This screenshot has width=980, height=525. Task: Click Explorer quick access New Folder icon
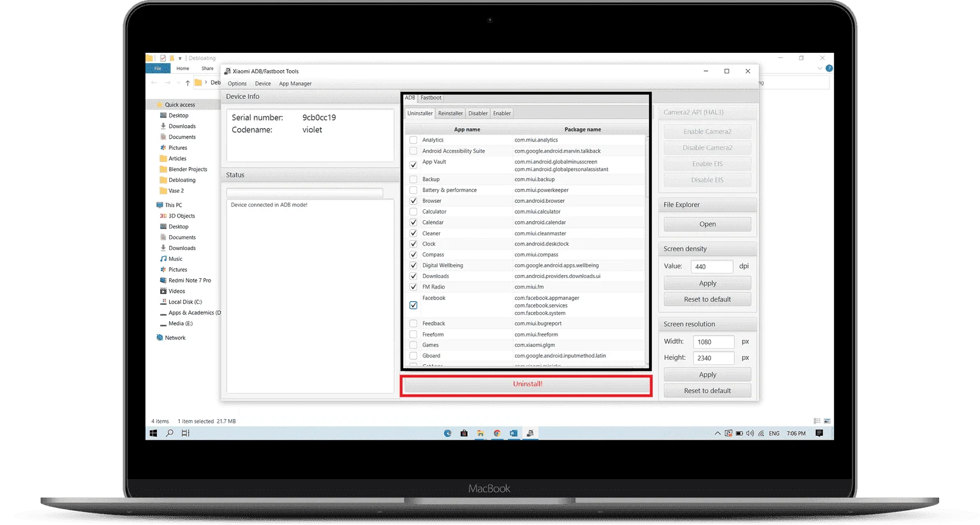point(172,58)
